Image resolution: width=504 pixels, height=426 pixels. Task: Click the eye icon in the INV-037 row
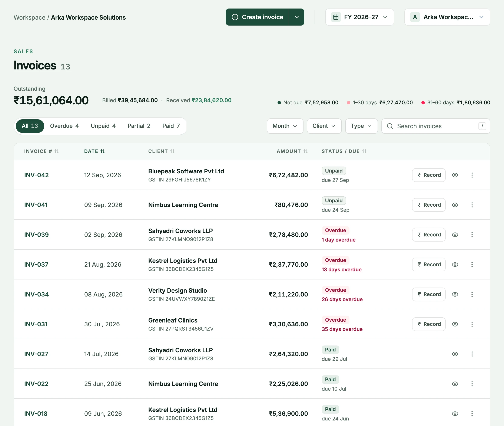tap(455, 264)
